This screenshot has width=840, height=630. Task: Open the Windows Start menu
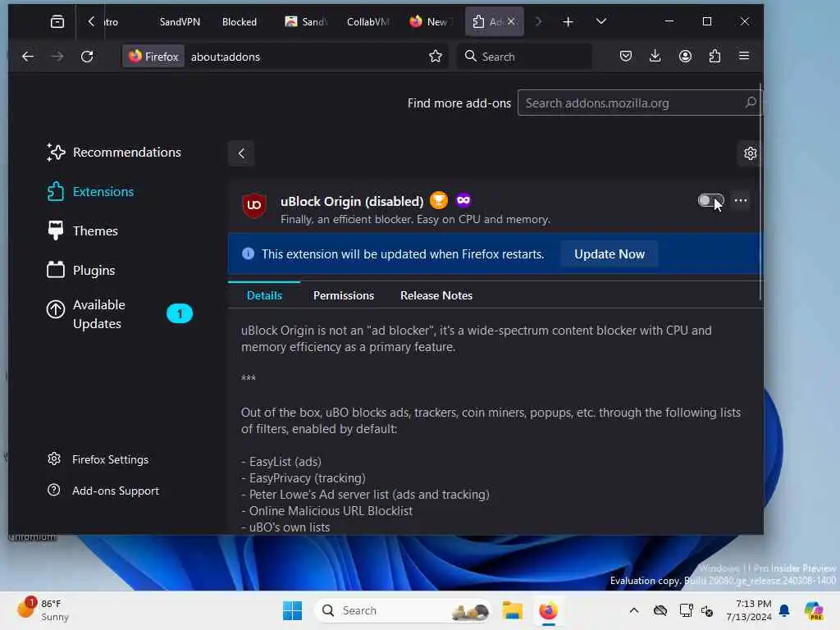click(x=293, y=610)
